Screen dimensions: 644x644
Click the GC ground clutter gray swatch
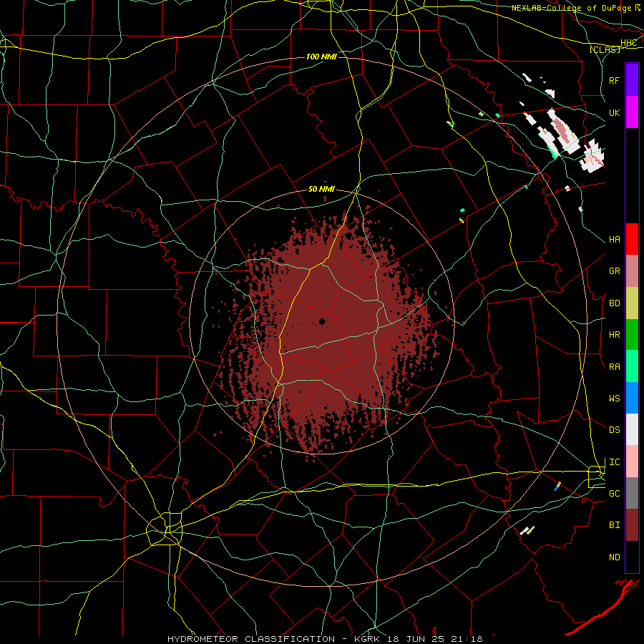[632, 493]
